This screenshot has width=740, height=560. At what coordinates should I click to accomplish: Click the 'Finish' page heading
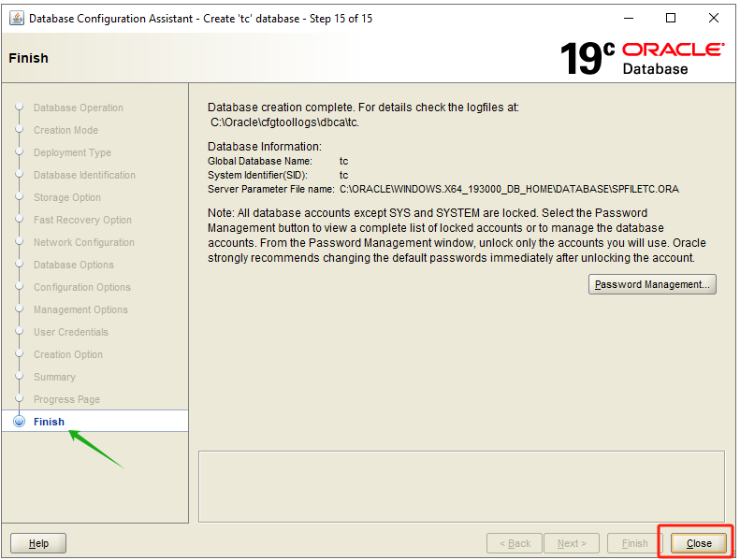28,58
